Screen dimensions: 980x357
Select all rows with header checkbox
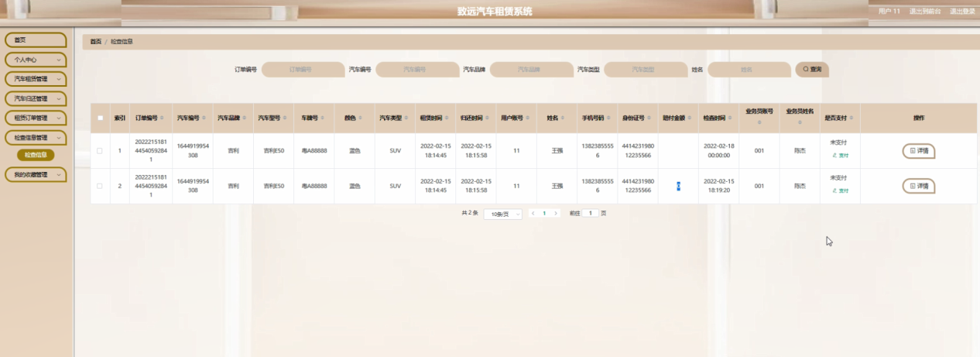coord(100,118)
